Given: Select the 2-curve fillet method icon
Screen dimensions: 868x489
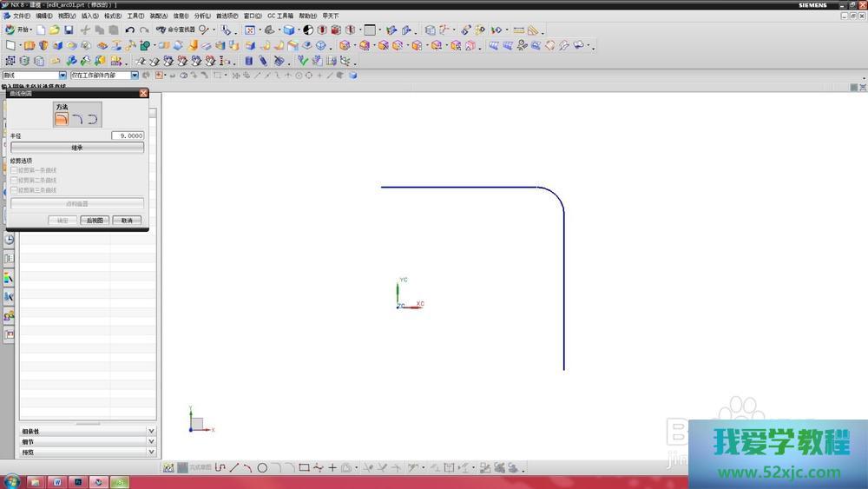Looking at the screenshot, I should click(77, 119).
